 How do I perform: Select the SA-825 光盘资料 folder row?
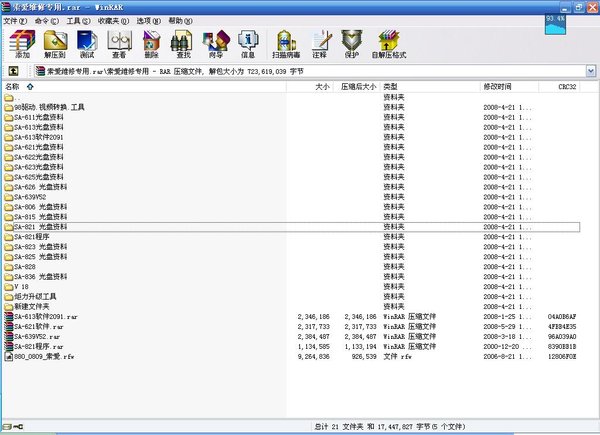click(292, 257)
